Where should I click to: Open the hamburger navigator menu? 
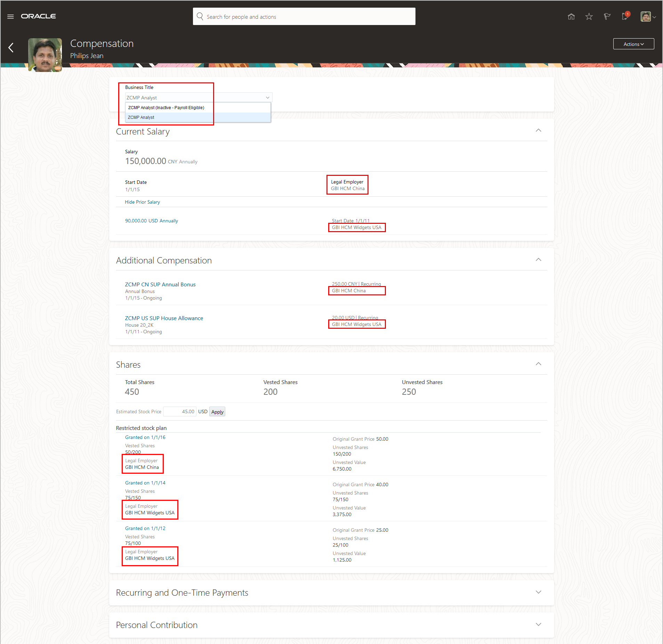pos(10,16)
